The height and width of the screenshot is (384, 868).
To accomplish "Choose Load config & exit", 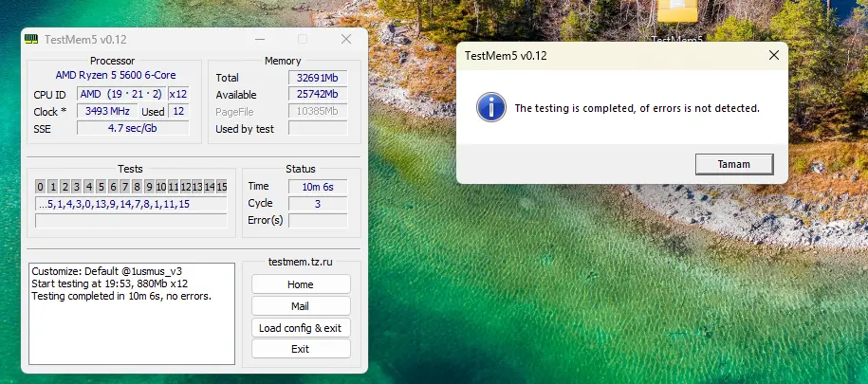I will [x=301, y=328].
